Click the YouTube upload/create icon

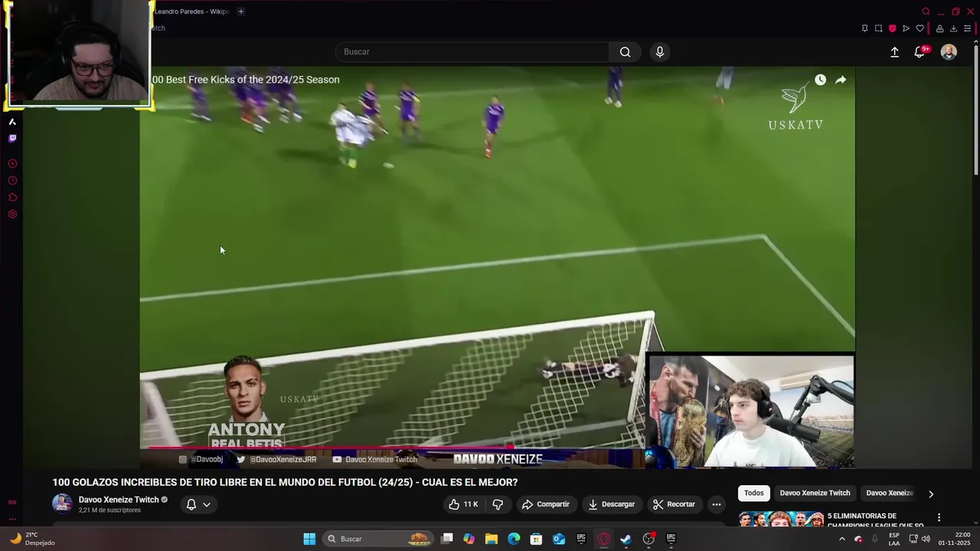(x=894, y=52)
